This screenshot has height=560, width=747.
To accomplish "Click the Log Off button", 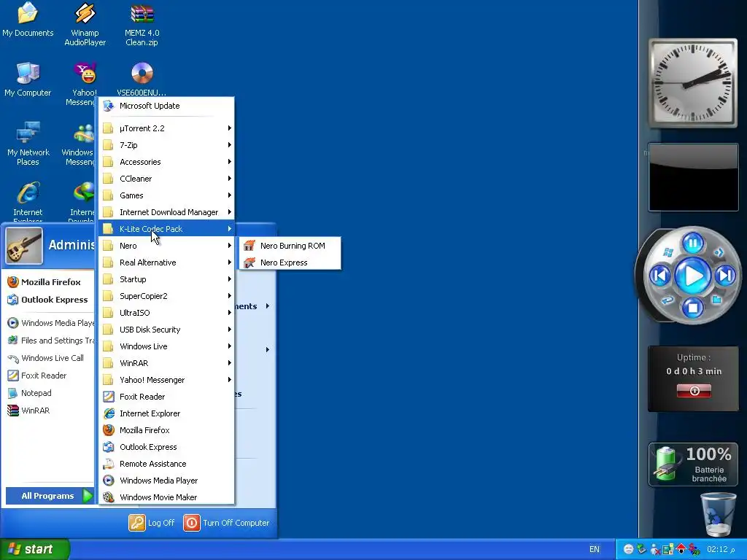I will [x=152, y=522].
